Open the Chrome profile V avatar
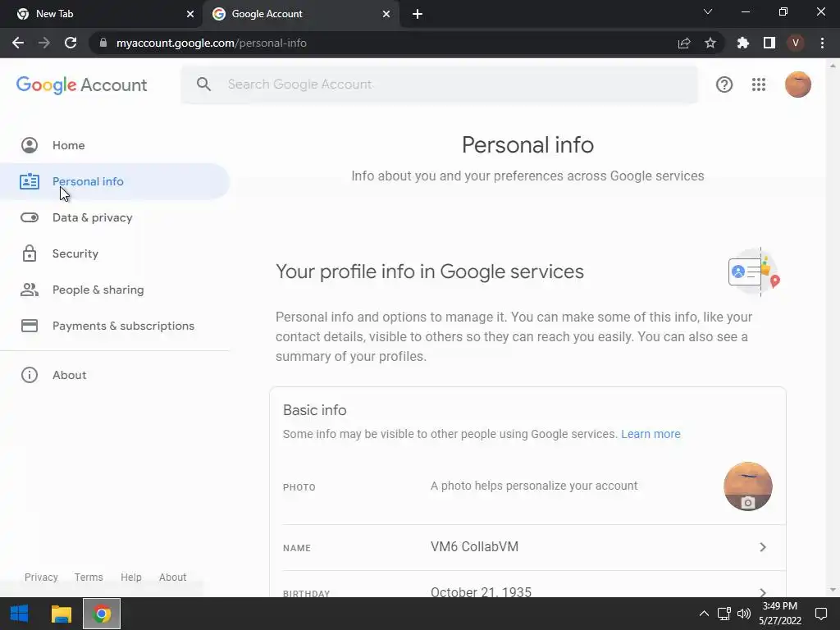Image resolution: width=840 pixels, height=630 pixels. pyautogui.click(x=796, y=43)
